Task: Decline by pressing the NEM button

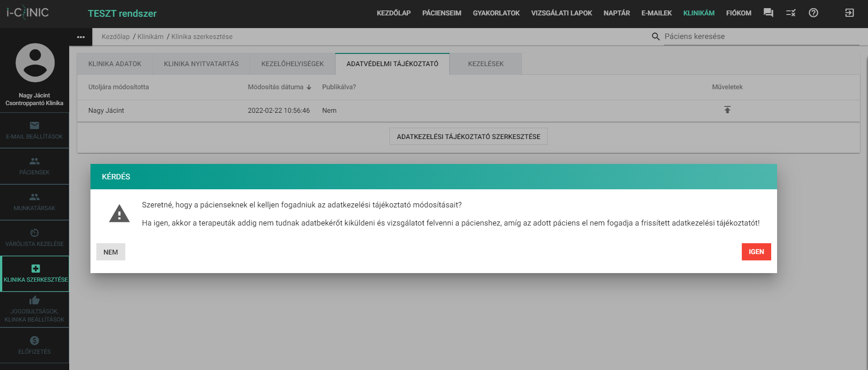Action: pos(110,252)
